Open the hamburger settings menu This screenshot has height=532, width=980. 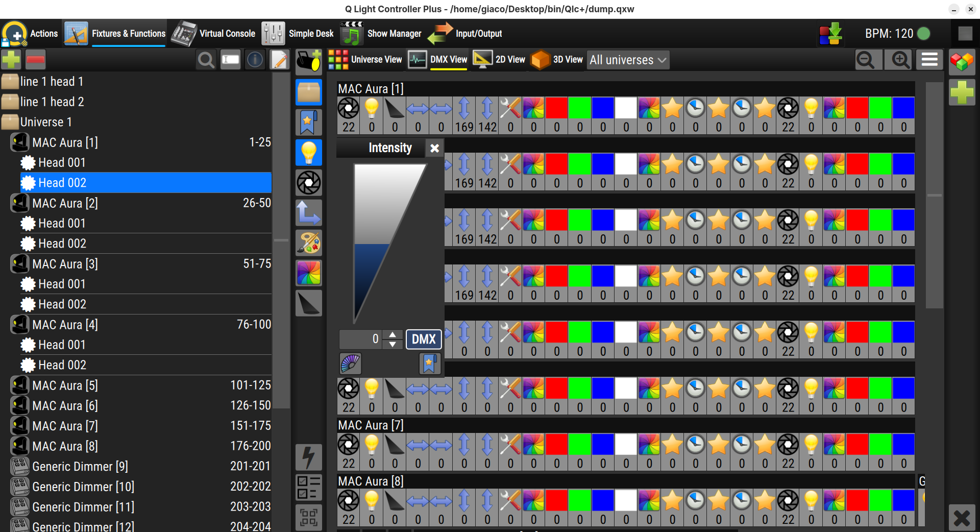click(x=929, y=60)
